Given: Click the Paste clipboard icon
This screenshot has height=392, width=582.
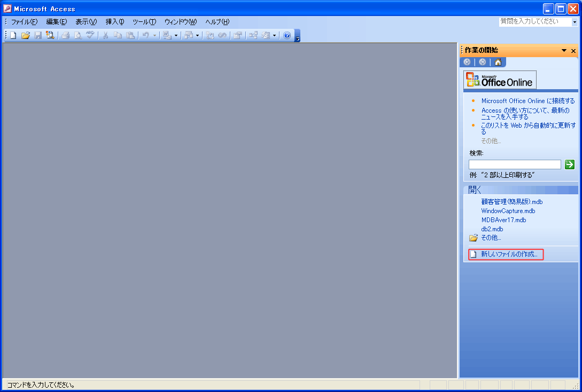Looking at the screenshot, I should (x=130, y=35).
